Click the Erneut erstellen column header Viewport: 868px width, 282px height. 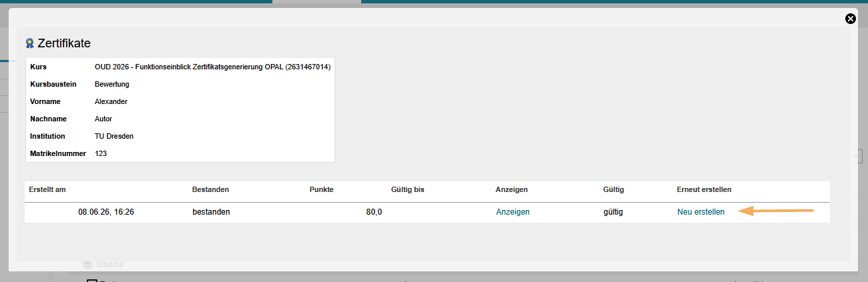(704, 189)
